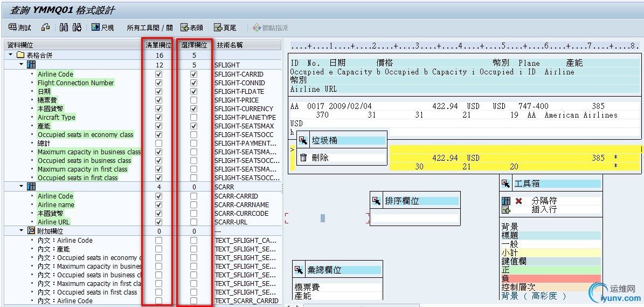
Task: Collapse the 表格合併 tree node
Action: 11,54
